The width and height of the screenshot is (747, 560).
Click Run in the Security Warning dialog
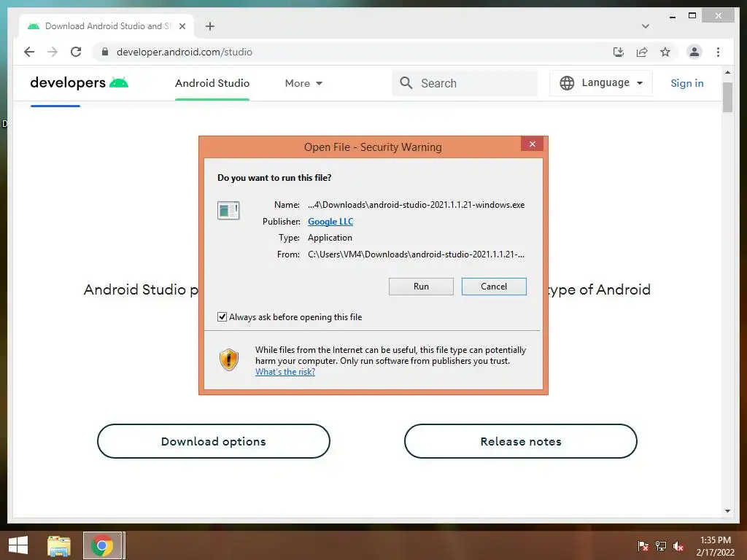[x=421, y=286]
